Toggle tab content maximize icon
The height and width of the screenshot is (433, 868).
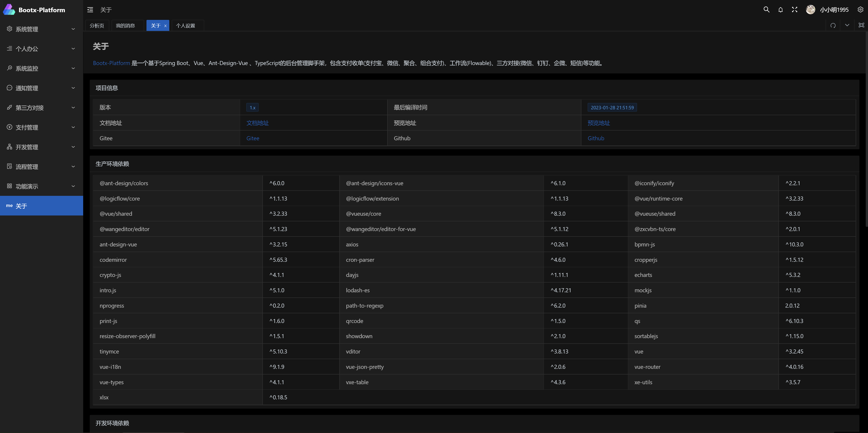coord(861,25)
